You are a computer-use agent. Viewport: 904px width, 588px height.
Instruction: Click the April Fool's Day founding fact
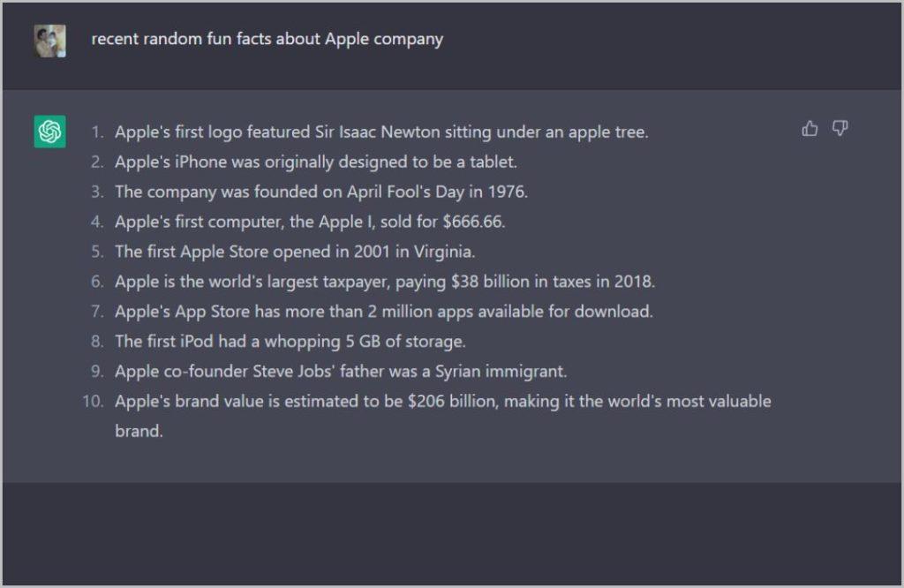[x=321, y=192]
